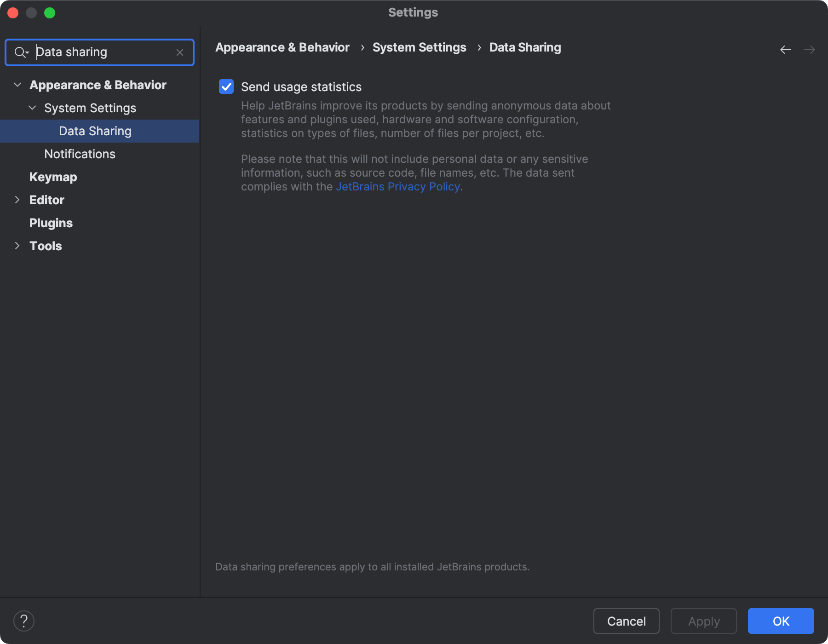This screenshot has width=828, height=644.
Task: Collapse the Appearance & Behavior section
Action: coord(17,85)
